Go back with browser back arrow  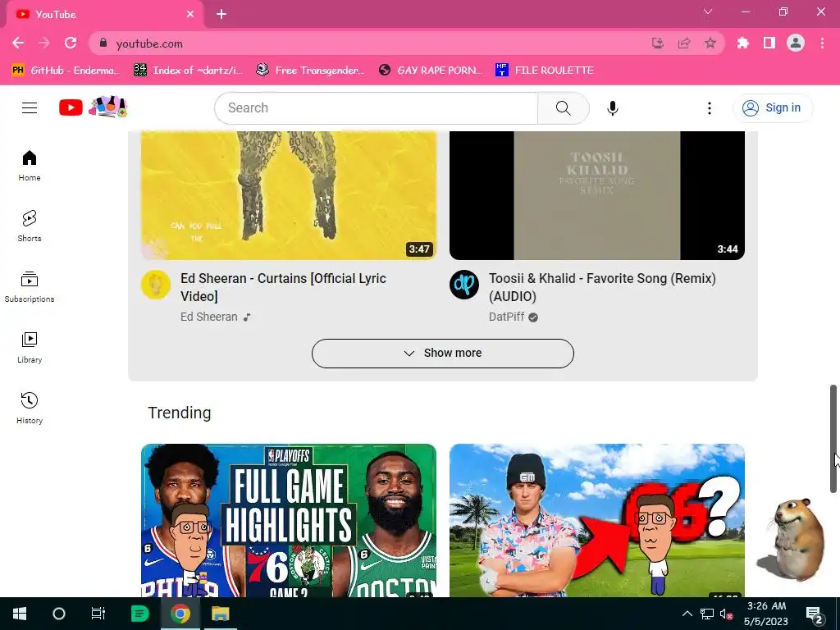18,43
